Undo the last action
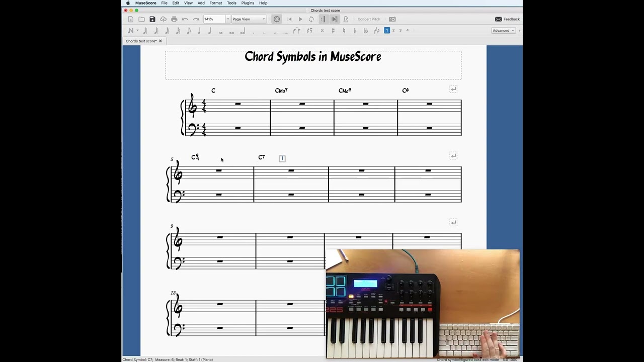Viewport: 644px width, 362px height. pos(185,19)
